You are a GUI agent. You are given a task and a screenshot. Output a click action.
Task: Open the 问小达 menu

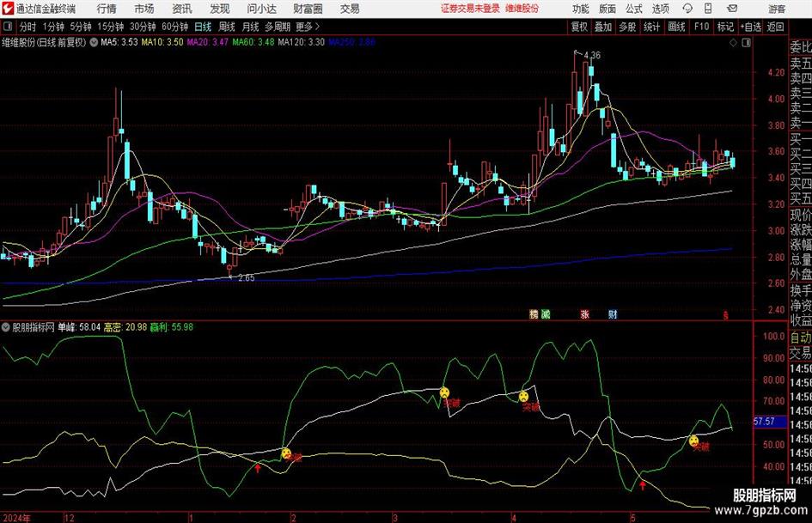point(261,9)
